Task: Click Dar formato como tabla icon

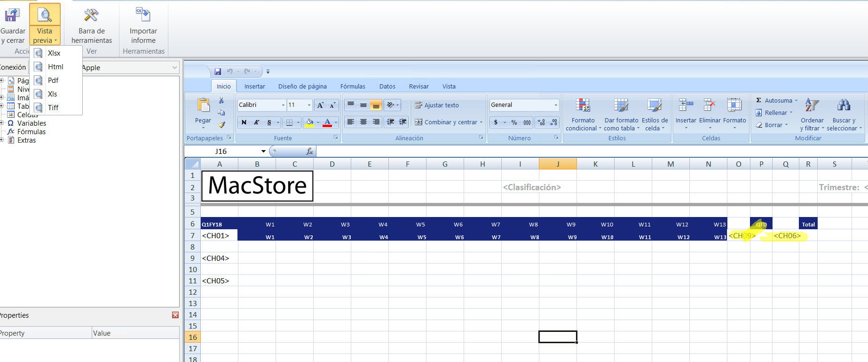Action: [621, 105]
